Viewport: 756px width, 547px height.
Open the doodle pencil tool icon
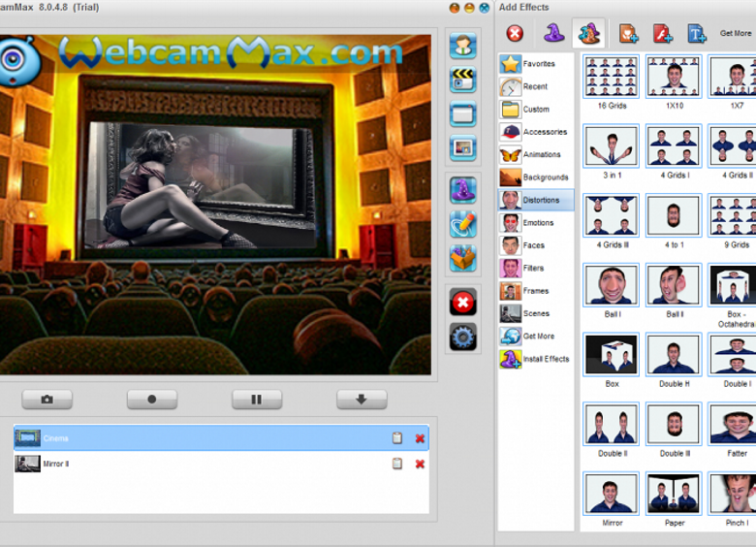pos(463,224)
